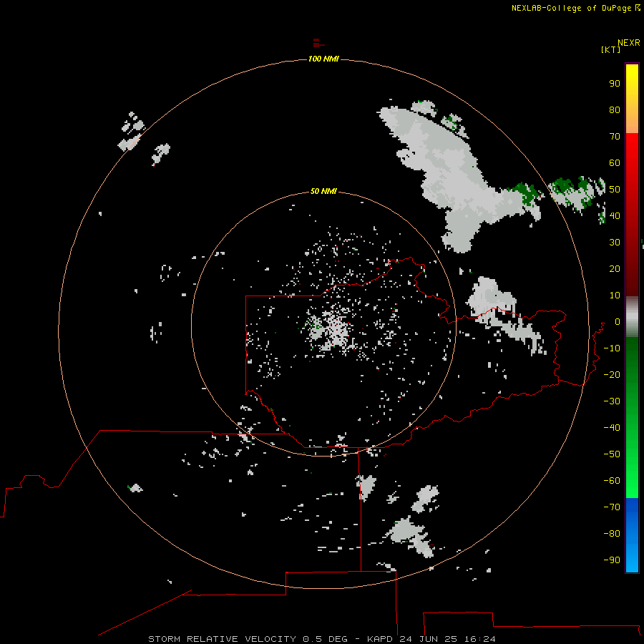Click the 60 value on the velocity scale
This screenshot has width=644, height=644.
tap(615, 162)
